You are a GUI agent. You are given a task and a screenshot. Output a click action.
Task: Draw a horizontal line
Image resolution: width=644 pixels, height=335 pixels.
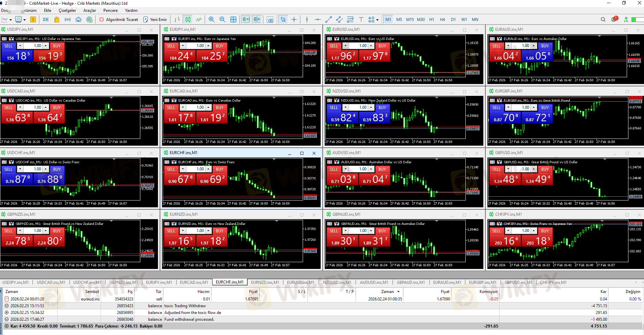point(318,20)
